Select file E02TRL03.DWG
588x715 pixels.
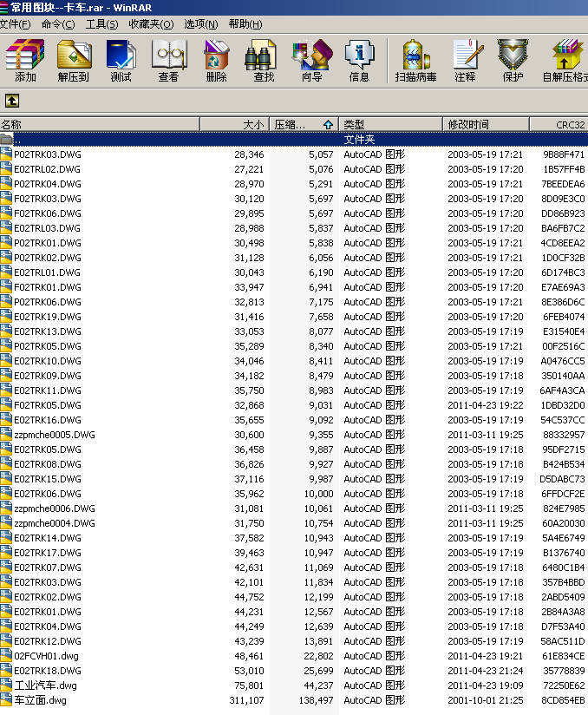[48, 228]
